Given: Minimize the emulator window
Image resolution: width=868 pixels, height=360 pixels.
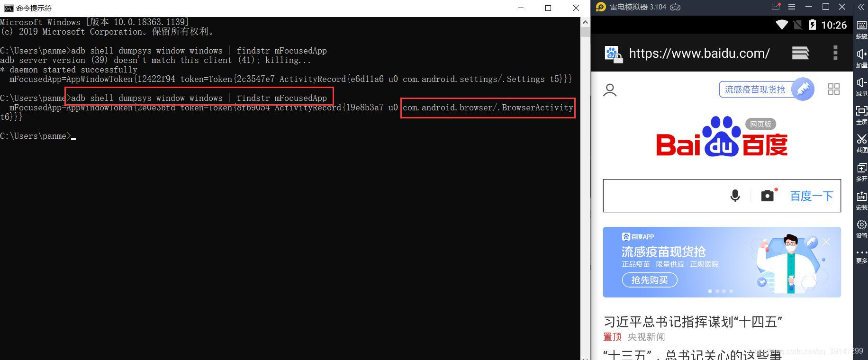Looking at the screenshot, I should [809, 7].
